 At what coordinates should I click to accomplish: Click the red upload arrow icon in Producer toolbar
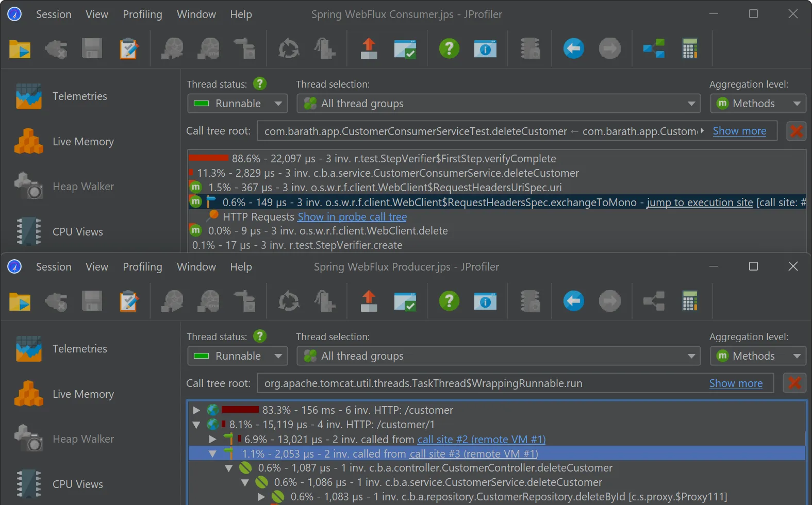tap(369, 301)
